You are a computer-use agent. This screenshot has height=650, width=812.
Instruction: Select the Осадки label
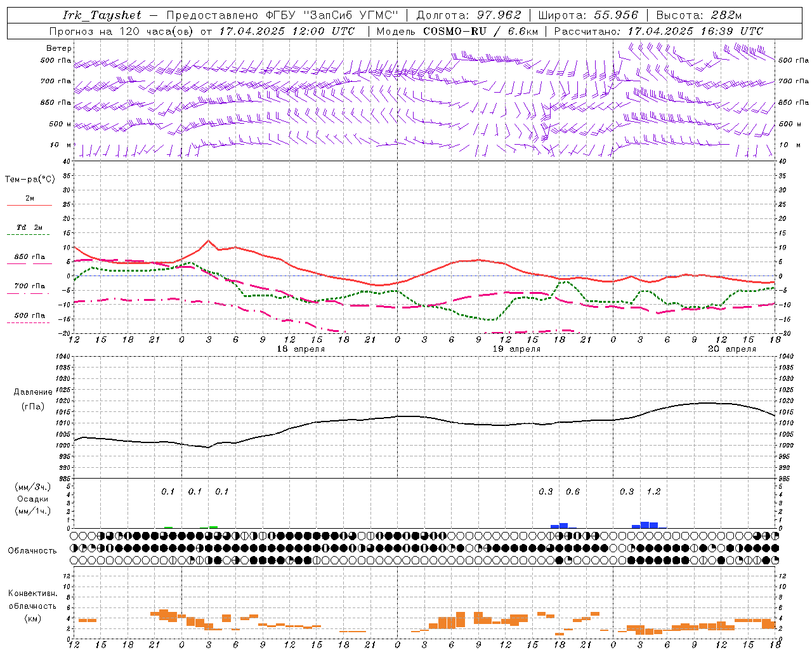(32, 499)
